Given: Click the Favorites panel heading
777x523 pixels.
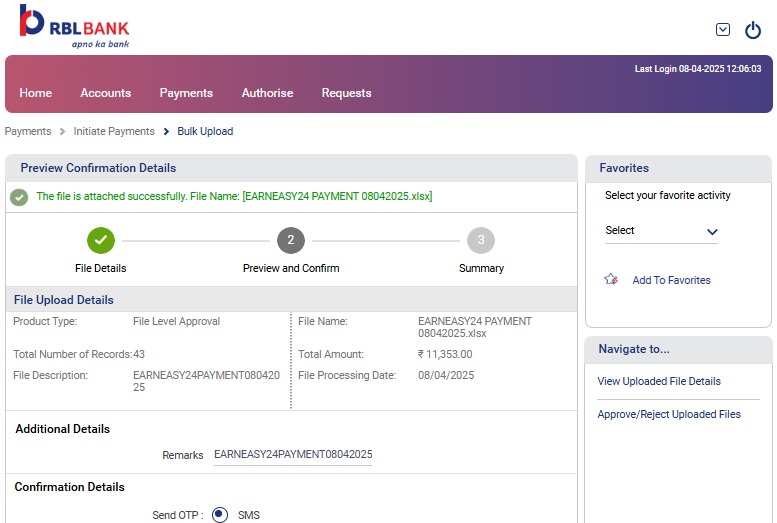Looking at the screenshot, I should pos(624,168).
